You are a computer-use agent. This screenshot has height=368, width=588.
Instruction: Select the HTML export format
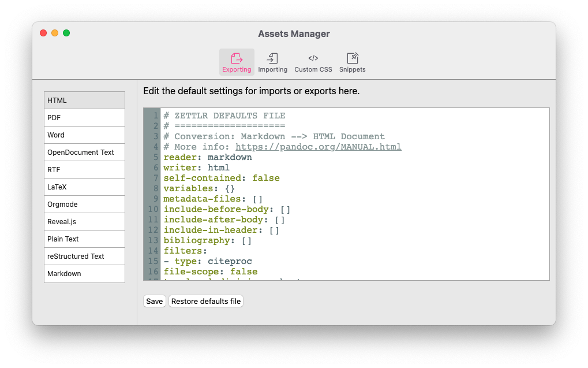tap(84, 100)
